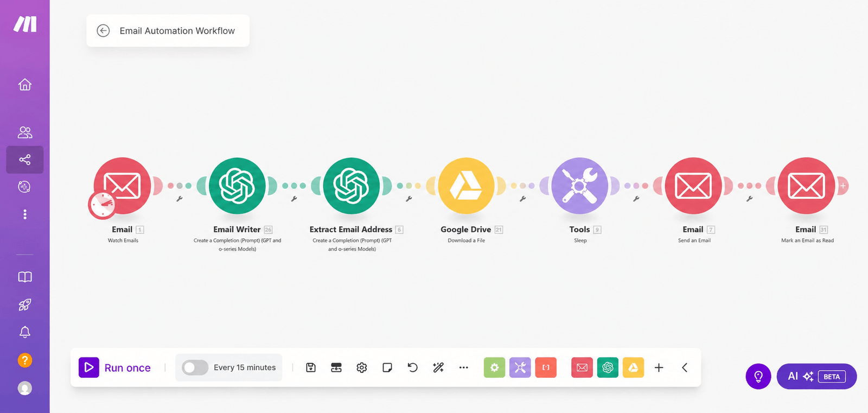Click the plus icon in the bottom toolbar
This screenshot has height=413, width=868.
tap(659, 367)
